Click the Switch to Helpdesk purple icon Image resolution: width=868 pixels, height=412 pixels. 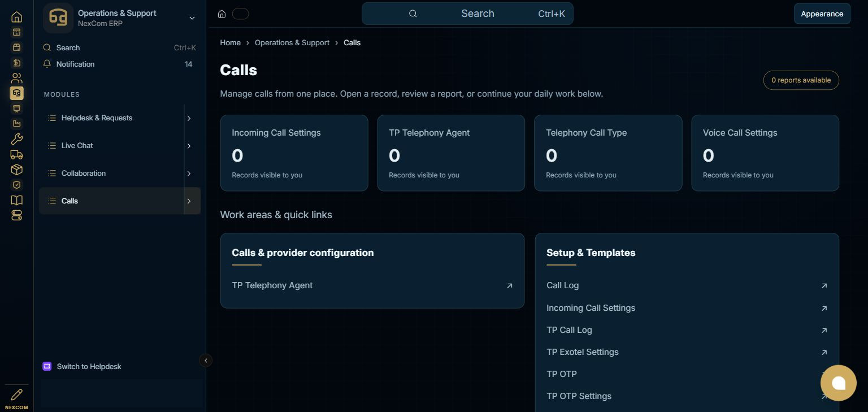47,366
